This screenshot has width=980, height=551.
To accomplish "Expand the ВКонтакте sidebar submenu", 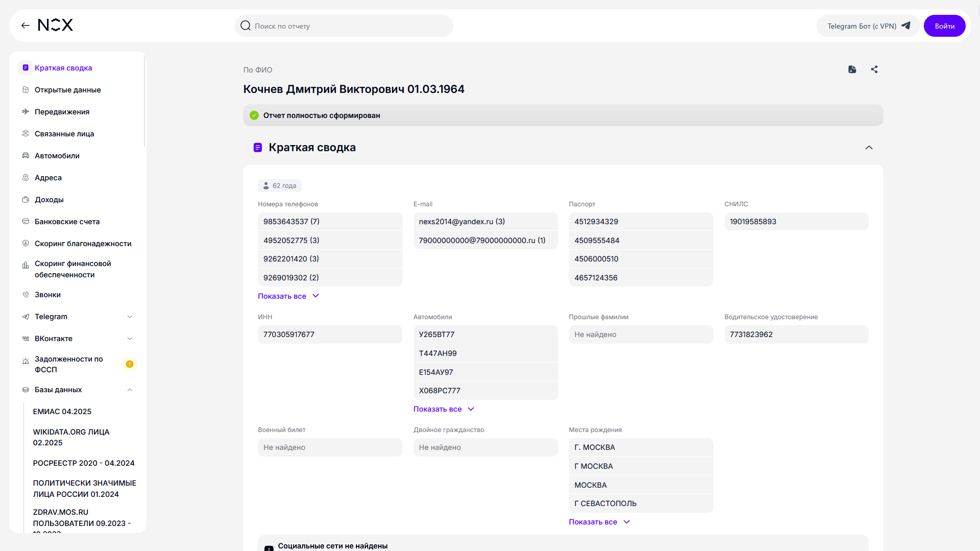I will click(x=130, y=339).
